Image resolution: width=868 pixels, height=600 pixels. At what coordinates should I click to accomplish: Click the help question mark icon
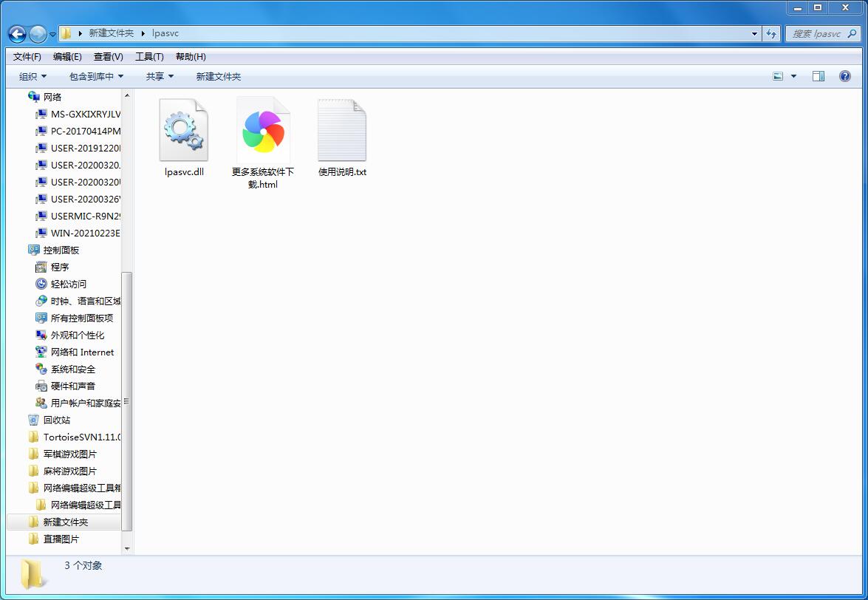pos(845,76)
